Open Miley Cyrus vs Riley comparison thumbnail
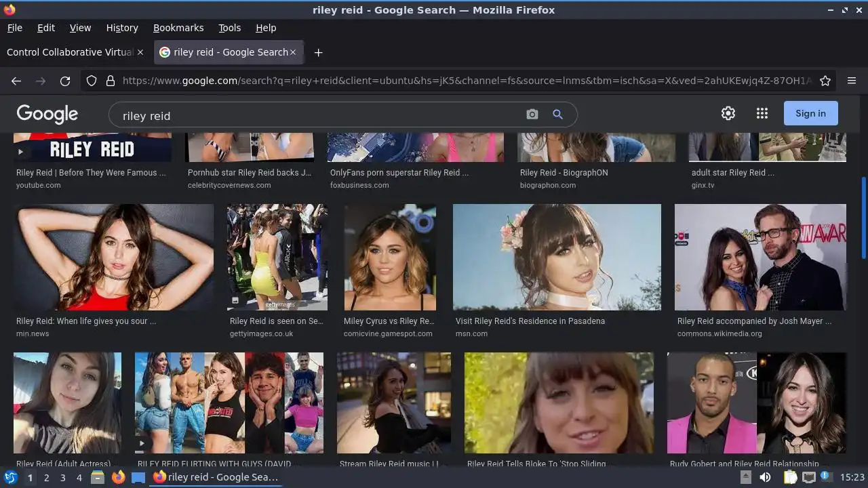Image resolution: width=868 pixels, height=488 pixels. pos(390,257)
